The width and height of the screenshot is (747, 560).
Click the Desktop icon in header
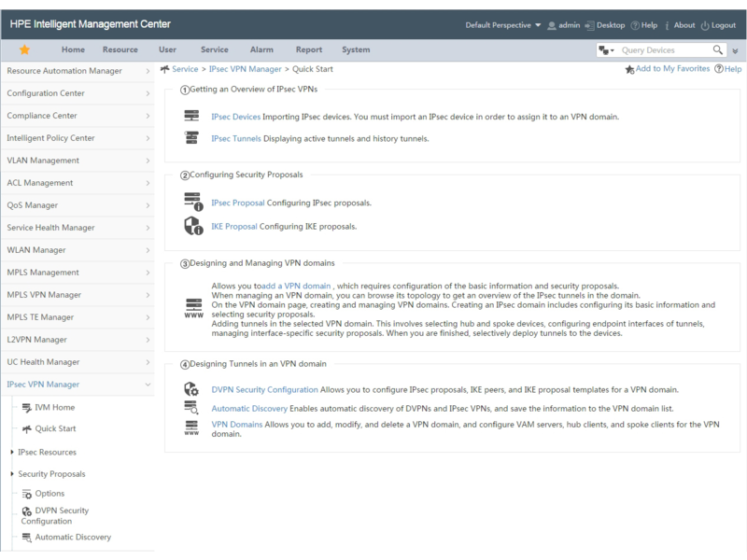pos(590,25)
